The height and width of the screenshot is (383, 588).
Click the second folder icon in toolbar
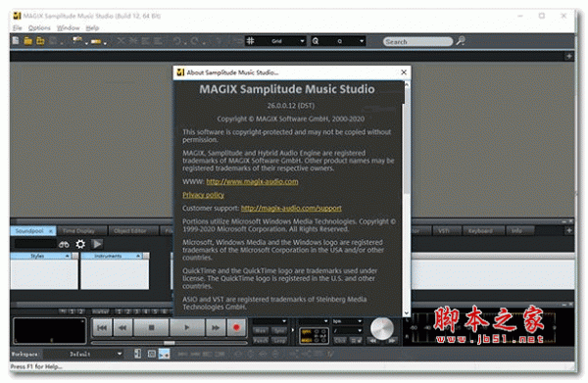(x=40, y=40)
